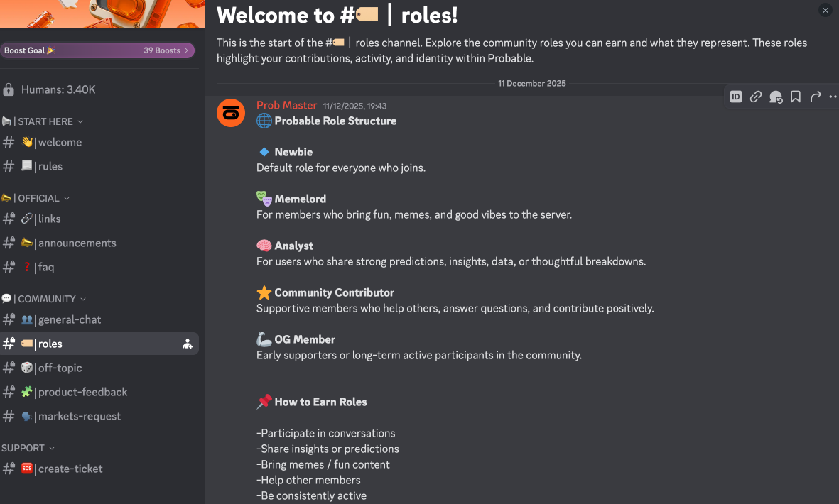Select the Humans: 3.40K locked channel
This screenshot has width=839, height=504.
(x=58, y=90)
